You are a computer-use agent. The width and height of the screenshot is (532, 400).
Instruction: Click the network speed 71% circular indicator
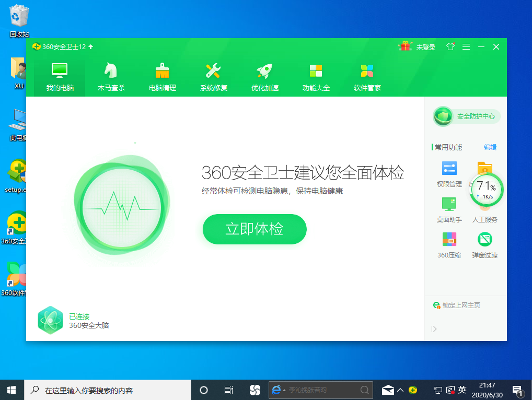485,190
